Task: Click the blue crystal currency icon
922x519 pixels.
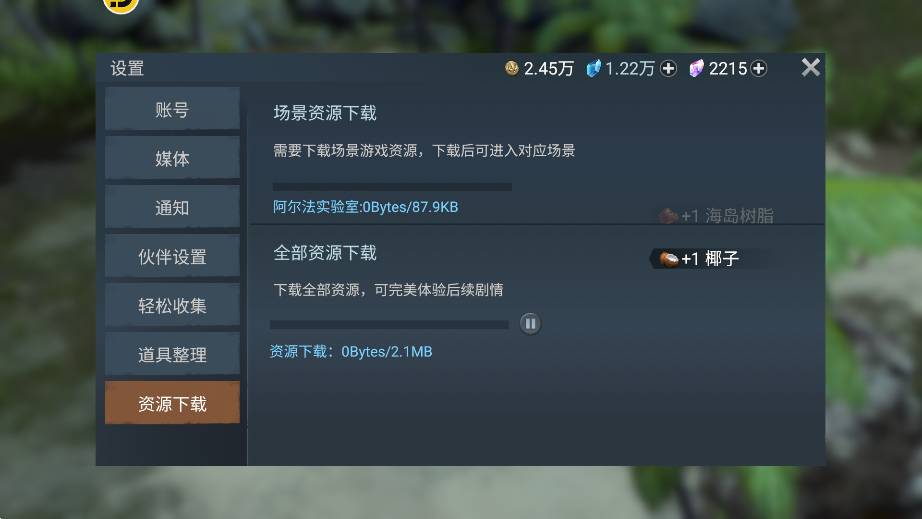Action: (x=594, y=68)
